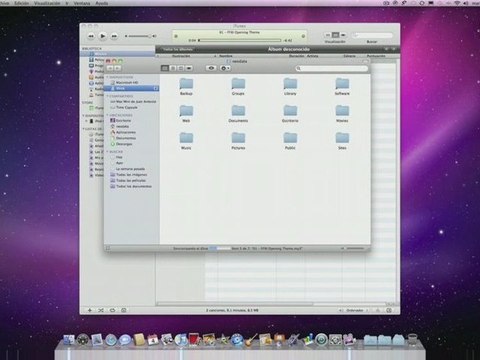This screenshot has width=480, height=360.
Task: Collapse the Ubicaciones section in Finder sidebar
Action: point(108,115)
